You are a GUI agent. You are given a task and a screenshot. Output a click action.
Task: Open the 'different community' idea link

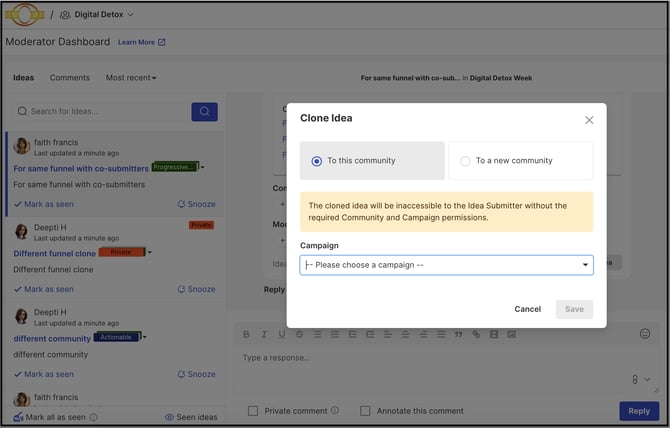click(52, 338)
